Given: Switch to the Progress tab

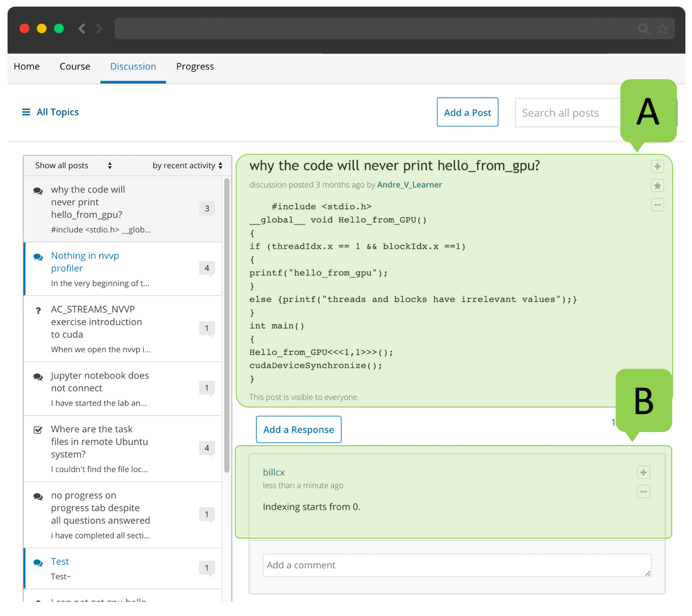Looking at the screenshot, I should pos(195,67).
